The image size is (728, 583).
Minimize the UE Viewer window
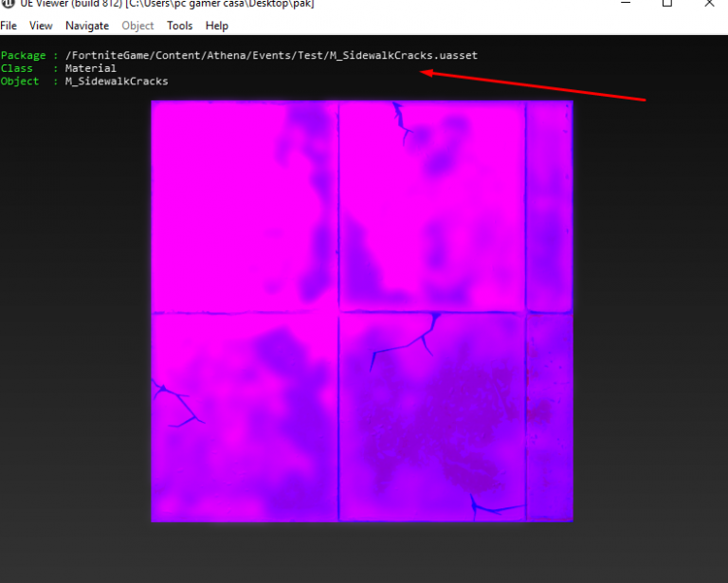tap(624, 4)
